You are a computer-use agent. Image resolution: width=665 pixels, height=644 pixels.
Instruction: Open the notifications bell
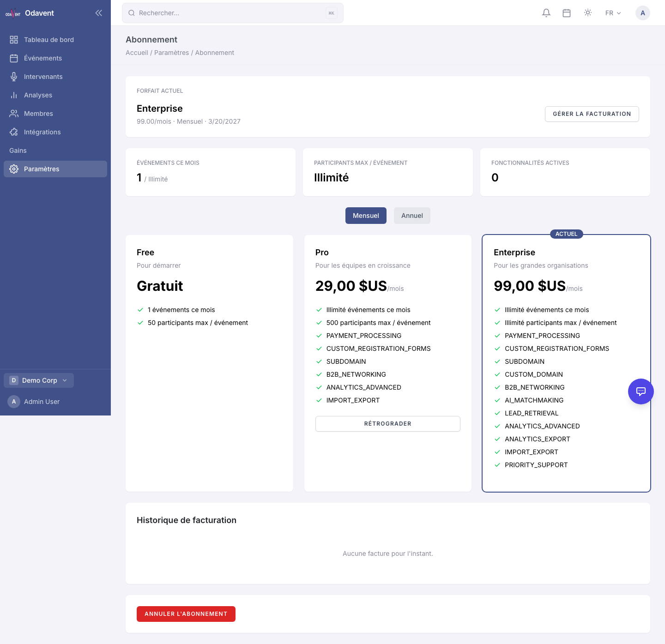click(x=546, y=13)
